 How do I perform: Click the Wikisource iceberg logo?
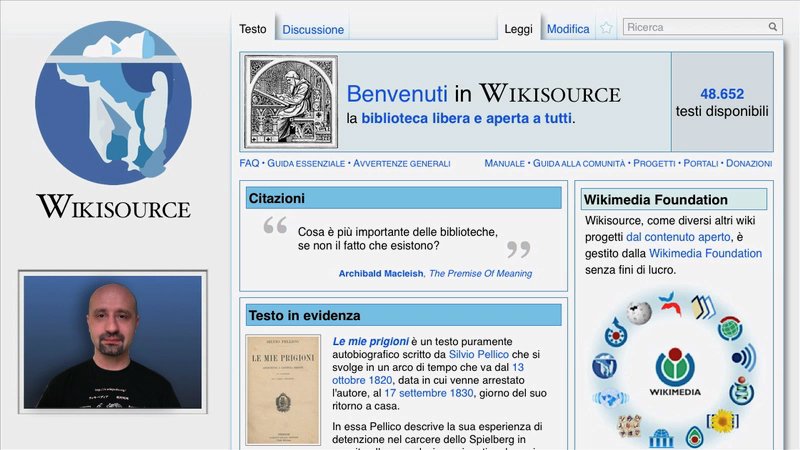(113, 103)
